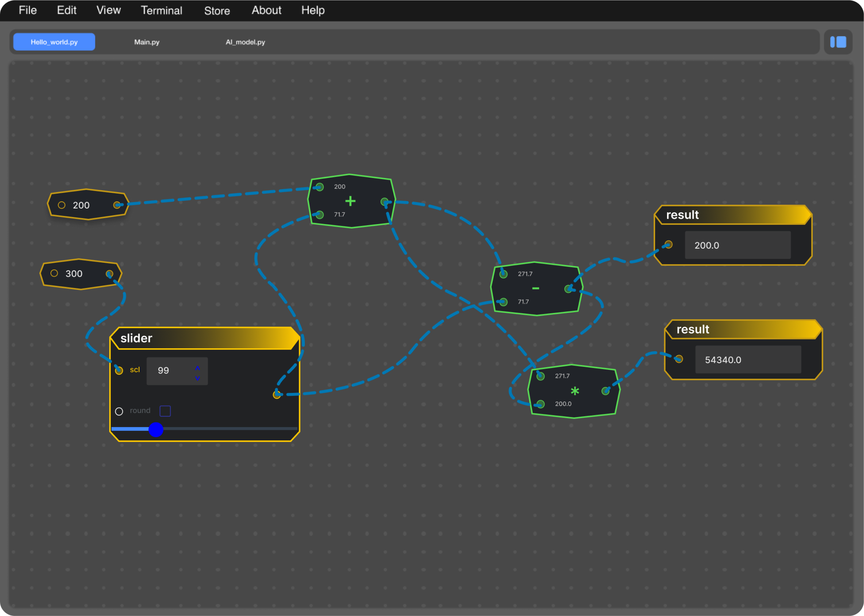Image resolution: width=864 pixels, height=616 pixels.
Task: Click the input port of 54340.0 result
Action: pos(679,359)
